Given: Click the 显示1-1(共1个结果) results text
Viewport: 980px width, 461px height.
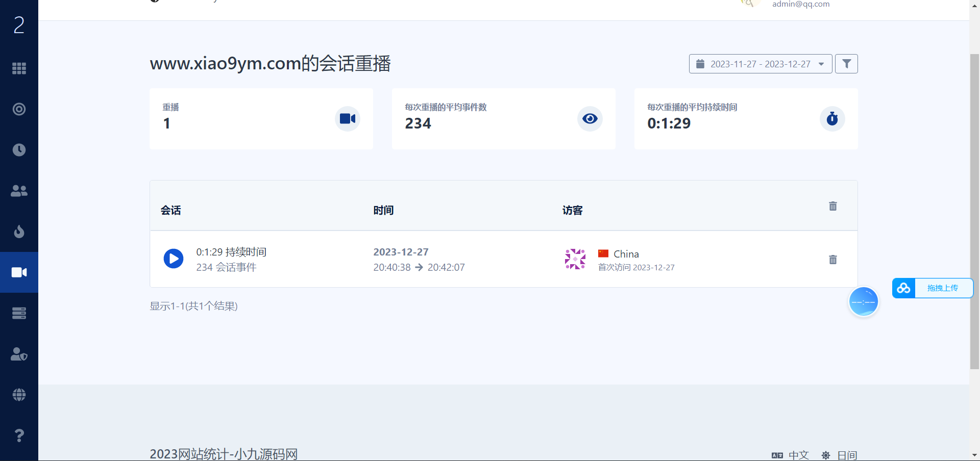Looking at the screenshot, I should pyautogui.click(x=193, y=306).
